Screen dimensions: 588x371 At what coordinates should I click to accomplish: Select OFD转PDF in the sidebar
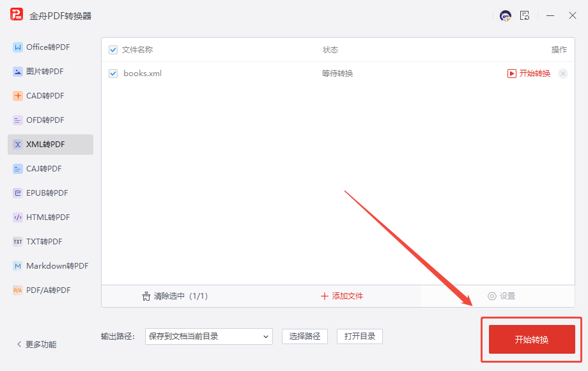tap(50, 120)
